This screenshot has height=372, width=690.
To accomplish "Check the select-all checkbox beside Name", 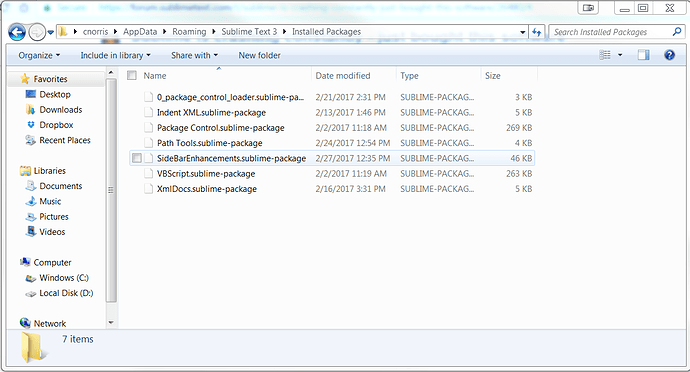I will click(x=132, y=75).
